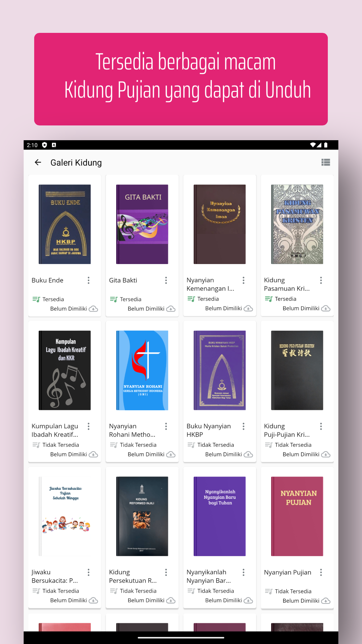The image size is (362, 644).
Task: Open the Kumpulan Lagu Ibadah Kreatif cover
Action: (65, 370)
